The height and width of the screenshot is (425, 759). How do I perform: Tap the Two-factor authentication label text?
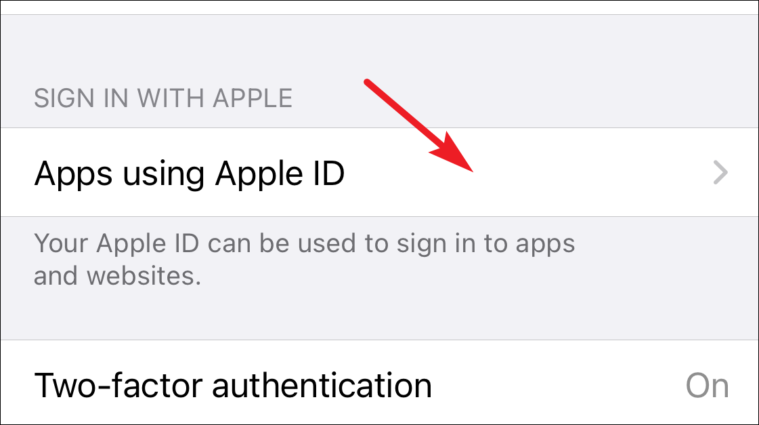[233, 386]
